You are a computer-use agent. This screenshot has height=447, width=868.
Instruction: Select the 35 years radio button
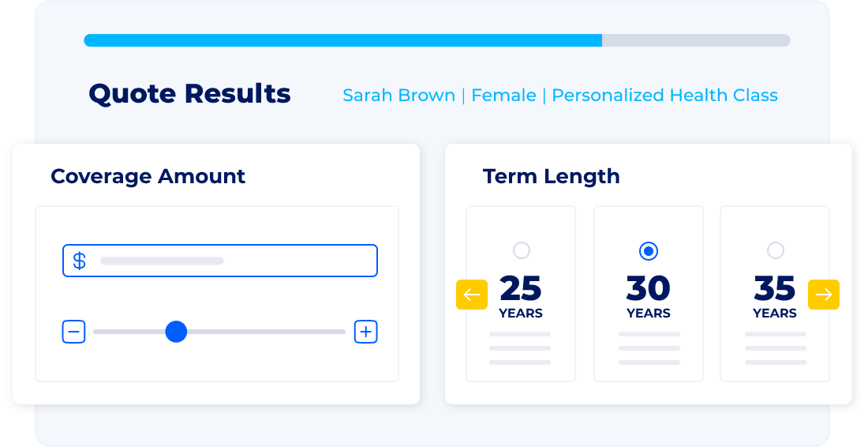[776, 250]
